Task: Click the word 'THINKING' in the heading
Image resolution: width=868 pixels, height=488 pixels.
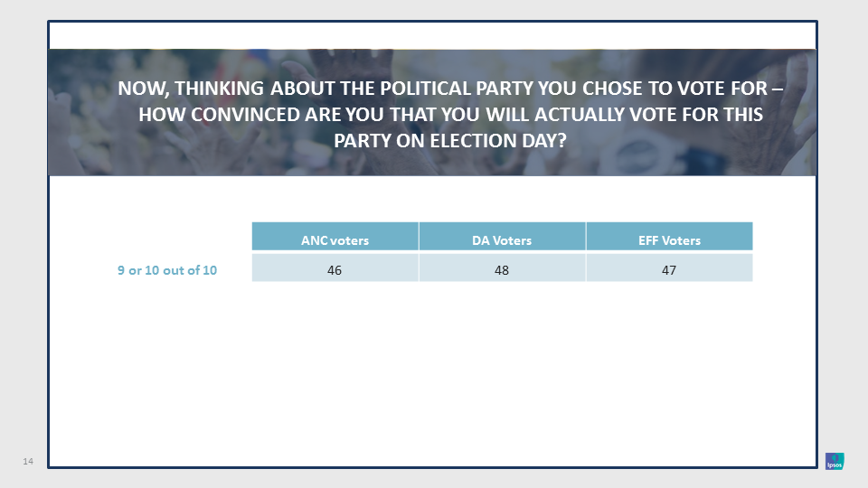Action: tap(220, 89)
